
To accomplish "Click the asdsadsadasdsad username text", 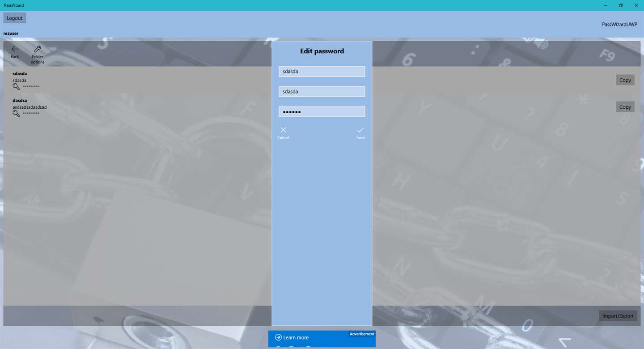I will coord(30,107).
